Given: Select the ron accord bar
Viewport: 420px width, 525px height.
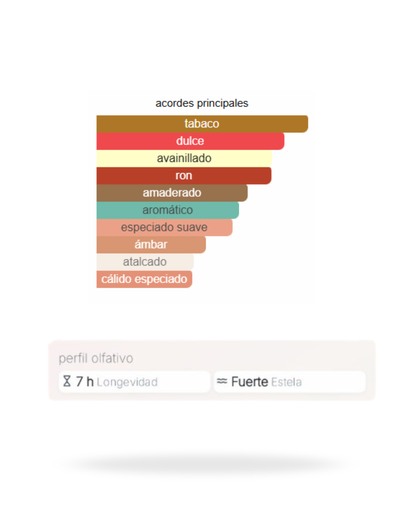Looking at the screenshot, I should [x=184, y=175].
